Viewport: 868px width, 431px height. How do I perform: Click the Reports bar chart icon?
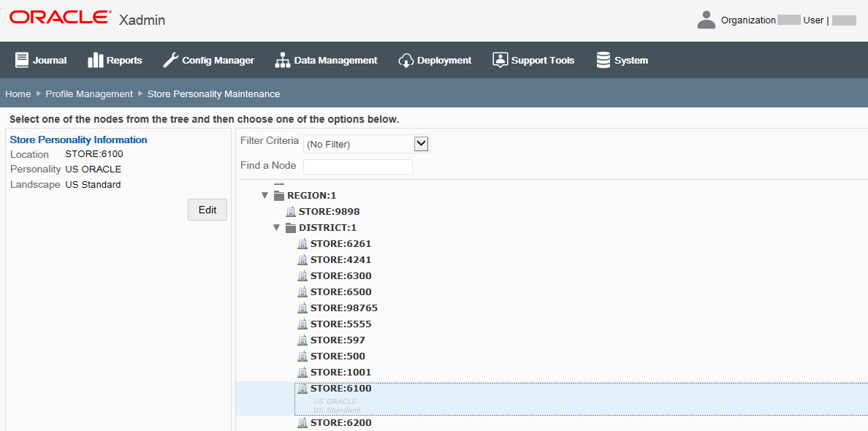(96, 60)
